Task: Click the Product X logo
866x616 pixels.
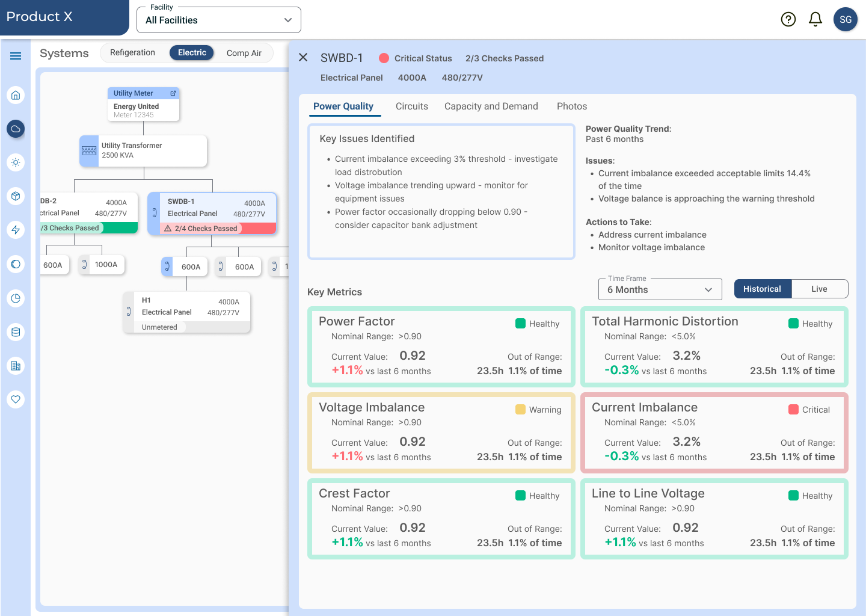Action: pyautogui.click(x=39, y=17)
